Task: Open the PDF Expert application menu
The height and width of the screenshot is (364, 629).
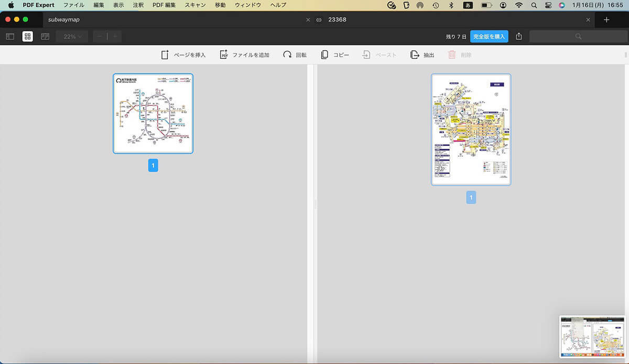Action: click(x=39, y=5)
